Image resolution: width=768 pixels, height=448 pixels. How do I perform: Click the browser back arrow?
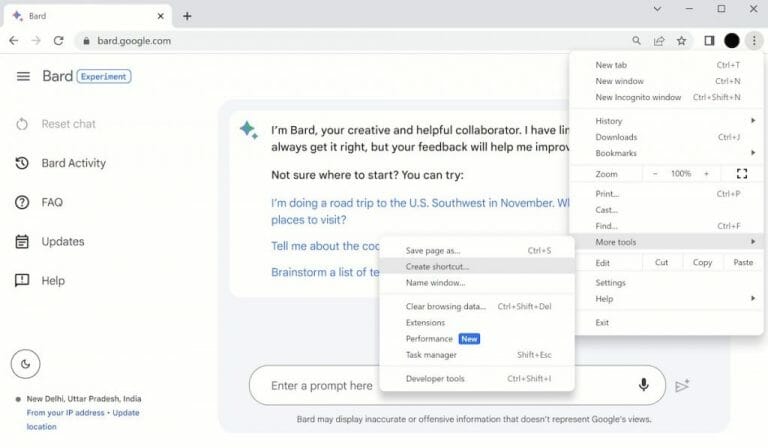point(14,41)
